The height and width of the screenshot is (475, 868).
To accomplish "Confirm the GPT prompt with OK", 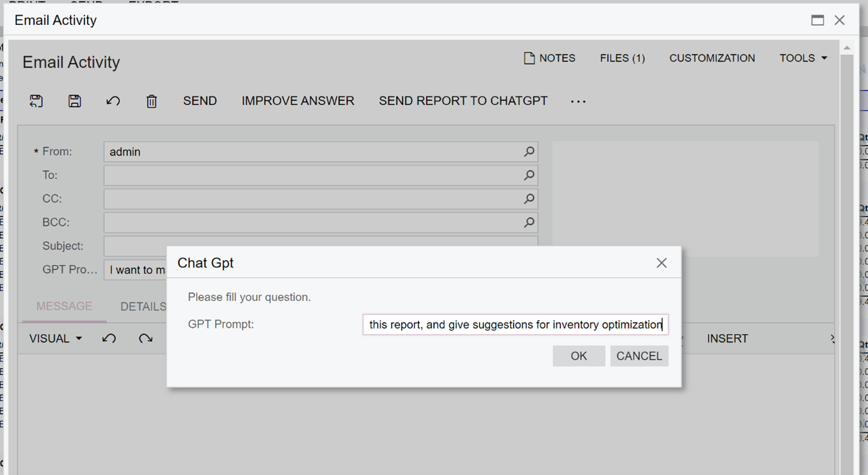I will pos(578,355).
